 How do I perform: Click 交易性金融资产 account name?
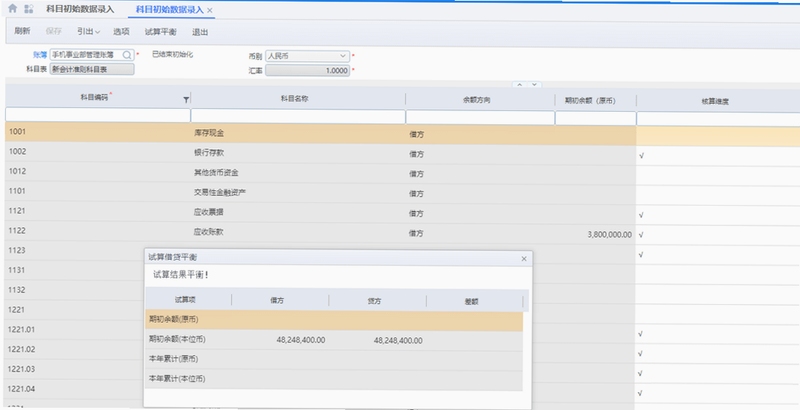(220, 192)
